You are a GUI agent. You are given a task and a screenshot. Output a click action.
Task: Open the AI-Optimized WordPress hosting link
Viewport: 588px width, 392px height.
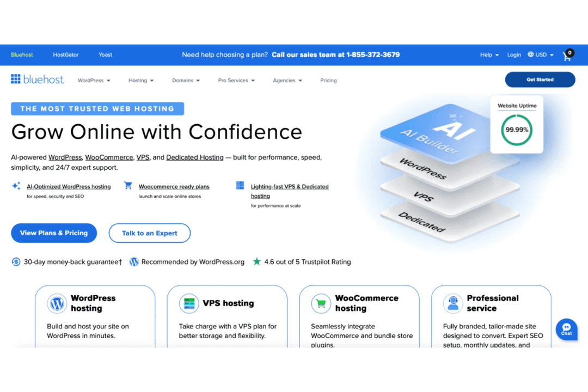pyautogui.click(x=69, y=186)
